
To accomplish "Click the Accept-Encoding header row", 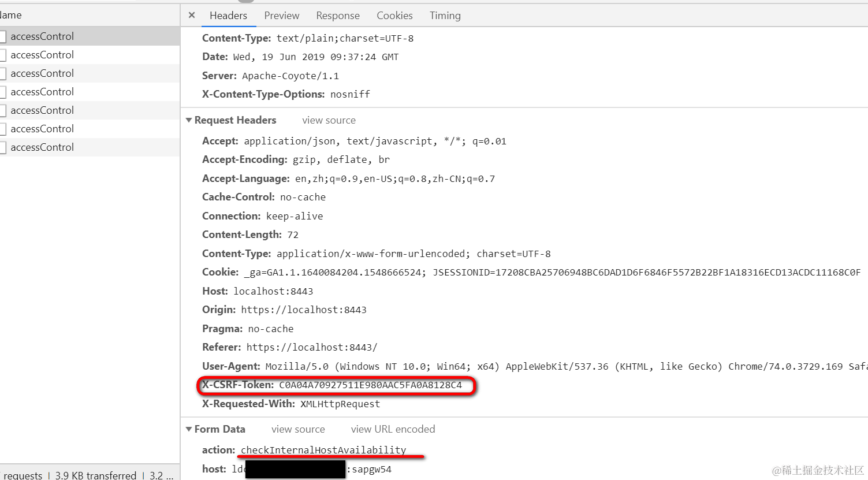I will pyautogui.click(x=296, y=159).
